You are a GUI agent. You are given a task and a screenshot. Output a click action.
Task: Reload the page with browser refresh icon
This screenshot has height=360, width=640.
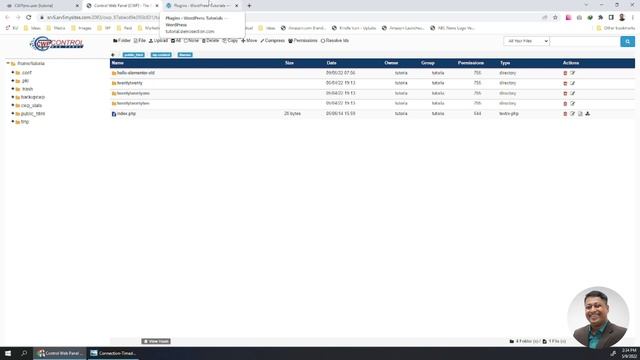pos(29,18)
